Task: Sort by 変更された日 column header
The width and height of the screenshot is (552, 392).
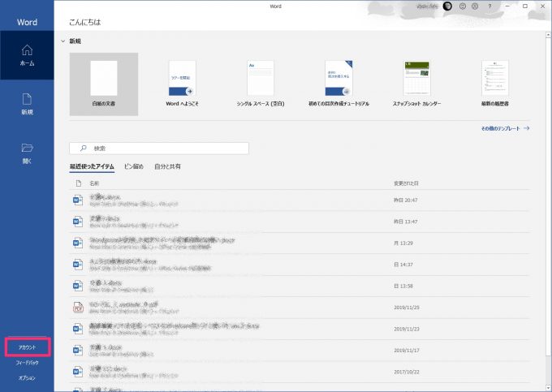Action: [x=406, y=183]
